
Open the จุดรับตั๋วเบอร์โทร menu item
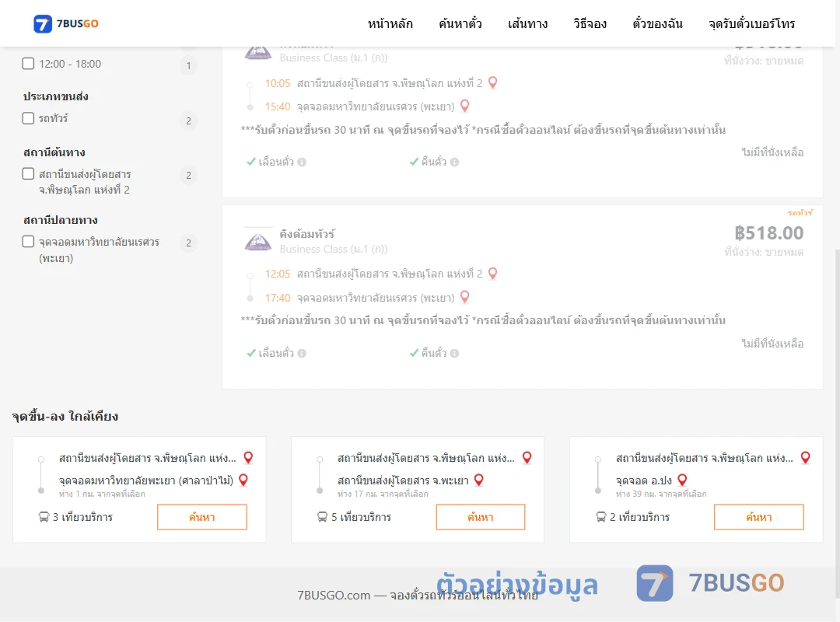tap(751, 23)
